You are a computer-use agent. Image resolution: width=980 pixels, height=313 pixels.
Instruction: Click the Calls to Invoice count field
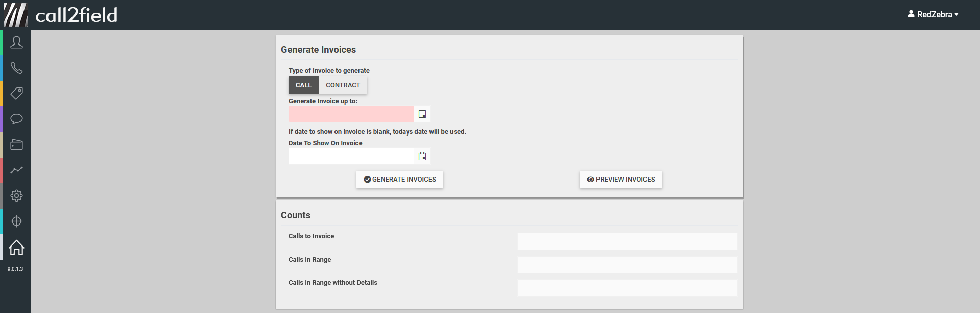tap(627, 241)
